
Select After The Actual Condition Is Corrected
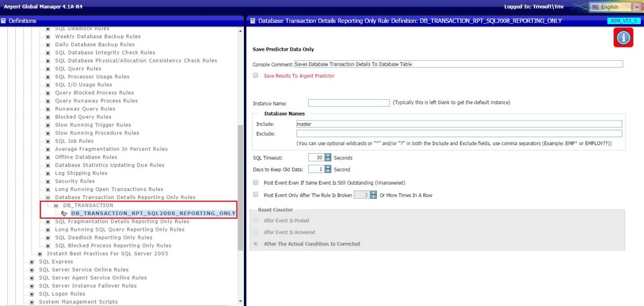(x=256, y=244)
